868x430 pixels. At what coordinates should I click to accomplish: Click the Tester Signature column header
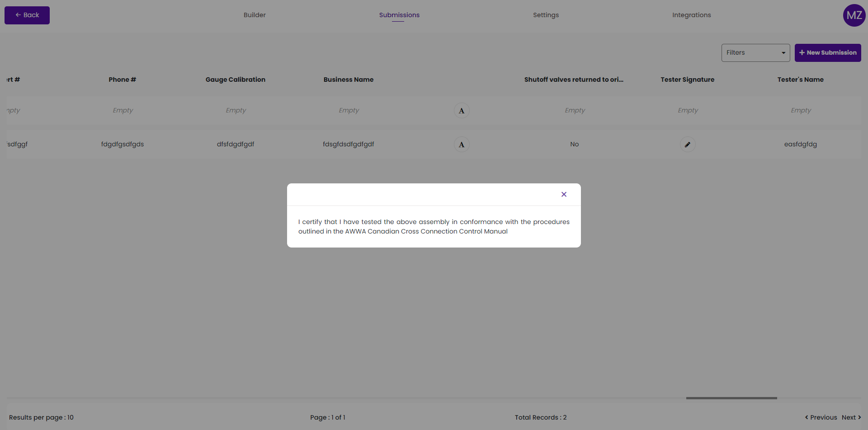[688, 79]
